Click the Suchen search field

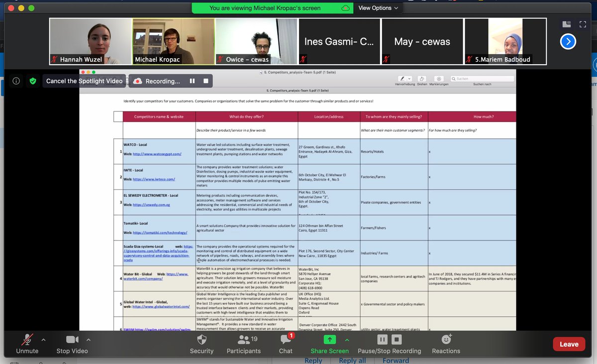point(482,79)
